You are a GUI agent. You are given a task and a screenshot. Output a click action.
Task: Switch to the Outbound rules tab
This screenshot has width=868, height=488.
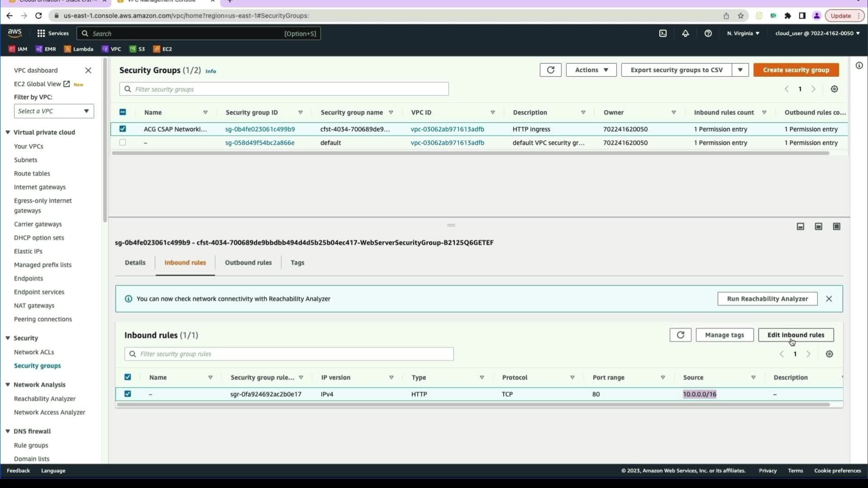point(248,263)
